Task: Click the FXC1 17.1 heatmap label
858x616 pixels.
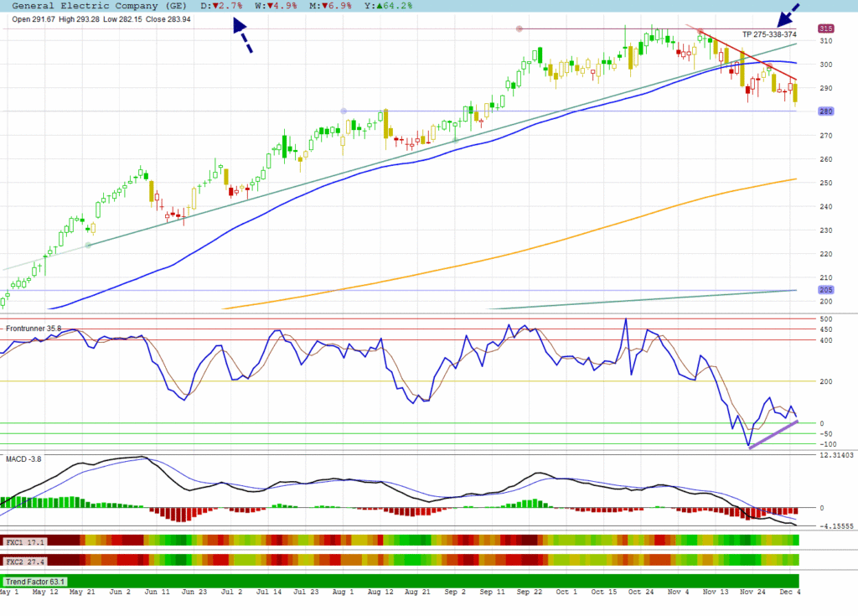Action: [24, 541]
